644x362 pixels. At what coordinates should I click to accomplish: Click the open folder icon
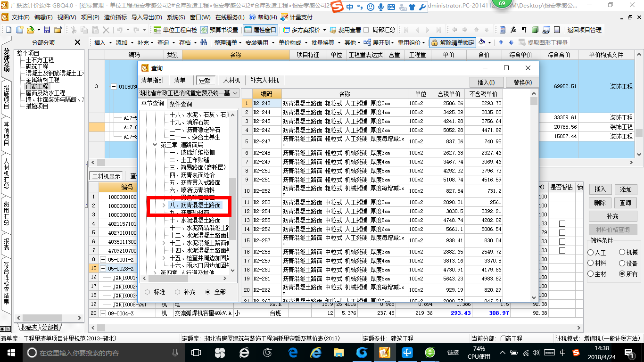[x=30, y=30]
